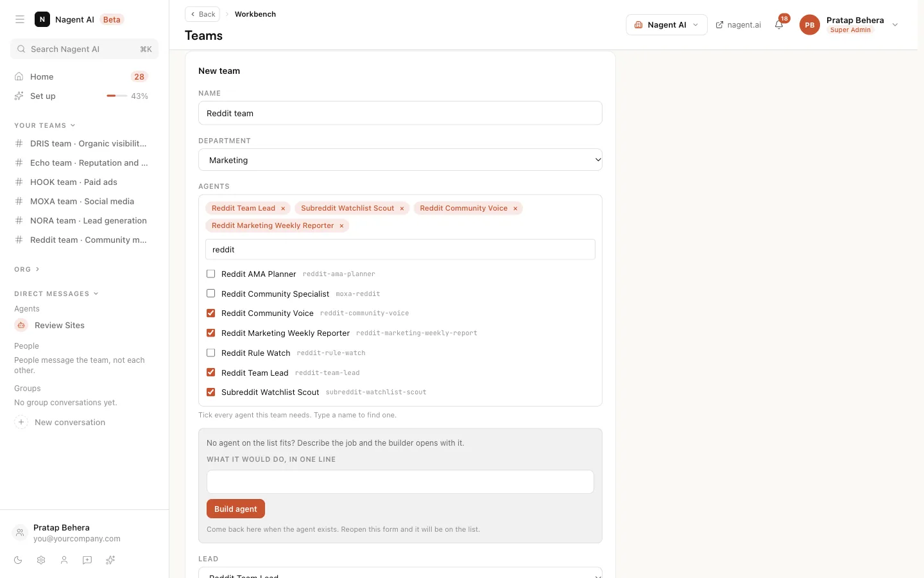The width and height of the screenshot is (924, 578).
Task: Start a New conversation
Action: pos(70,422)
